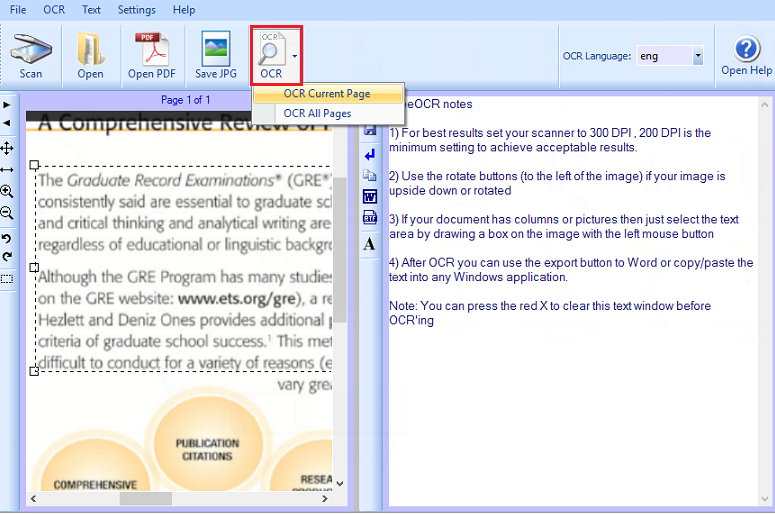Click text pane scroll-up arrow
The image size is (775, 515).
click(x=765, y=105)
